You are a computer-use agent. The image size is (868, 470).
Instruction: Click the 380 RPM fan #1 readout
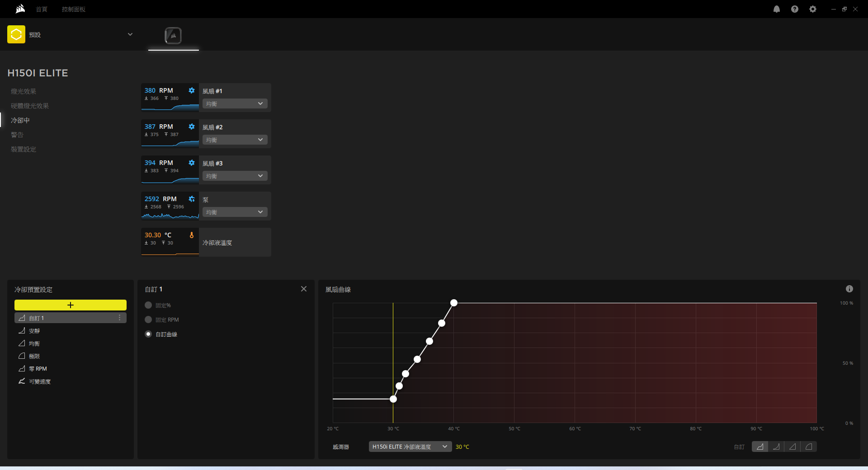coord(159,90)
